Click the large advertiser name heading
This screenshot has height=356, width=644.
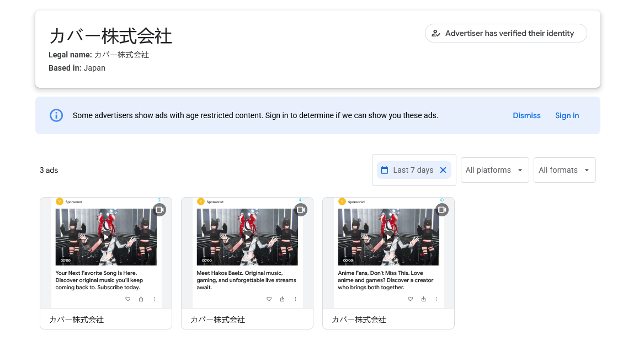coord(110,36)
